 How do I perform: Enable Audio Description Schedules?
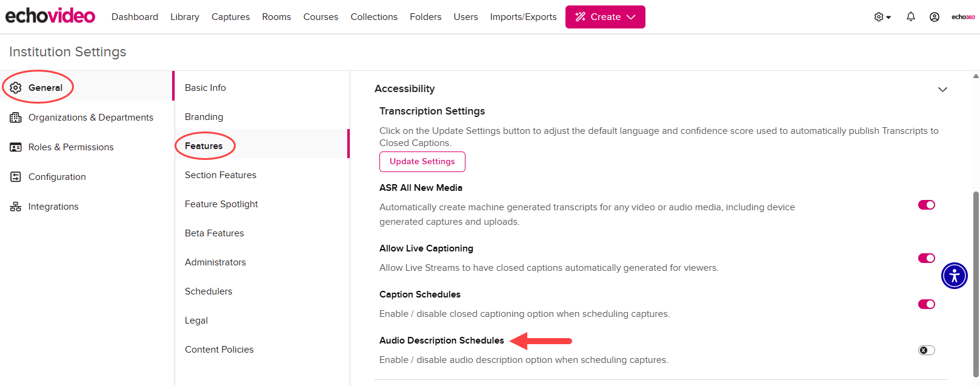(x=925, y=350)
